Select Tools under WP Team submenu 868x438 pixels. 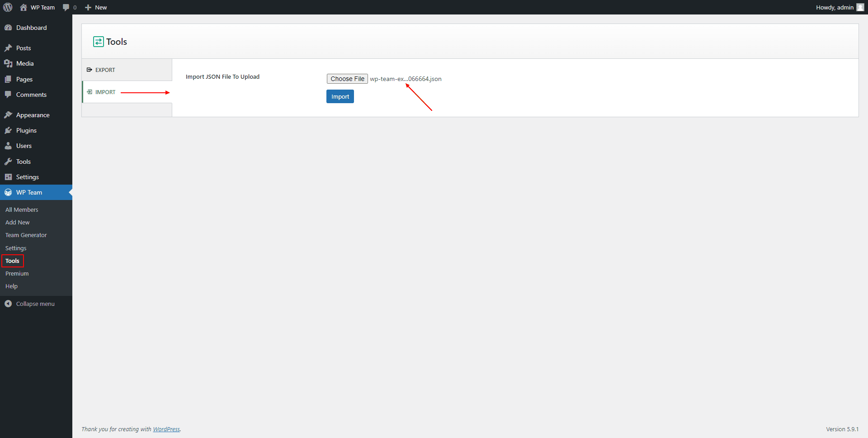coord(12,261)
